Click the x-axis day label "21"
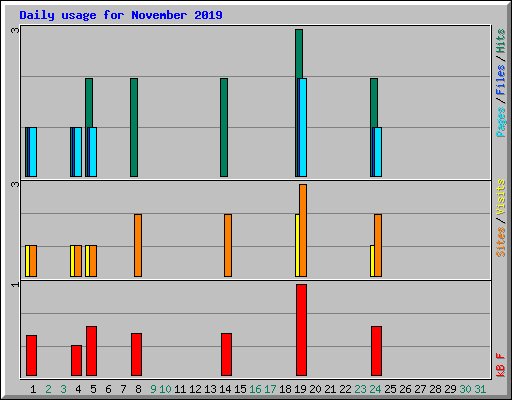This screenshot has width=512, height=400. pyautogui.click(x=330, y=389)
